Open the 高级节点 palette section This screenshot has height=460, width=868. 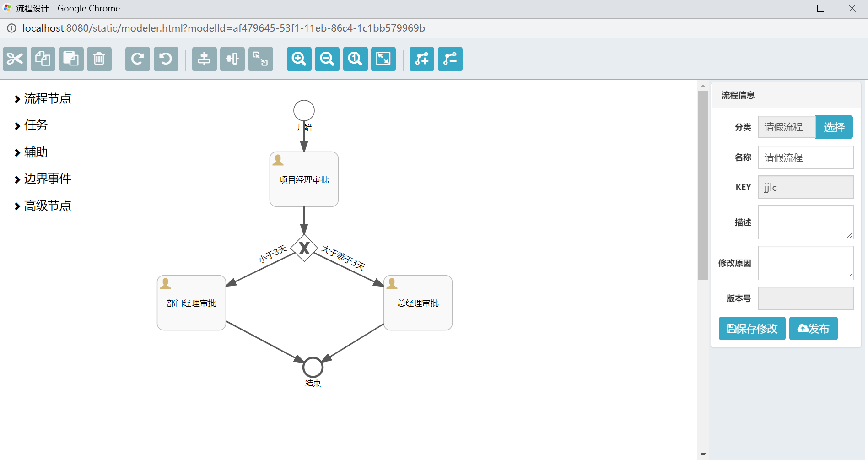(x=47, y=206)
